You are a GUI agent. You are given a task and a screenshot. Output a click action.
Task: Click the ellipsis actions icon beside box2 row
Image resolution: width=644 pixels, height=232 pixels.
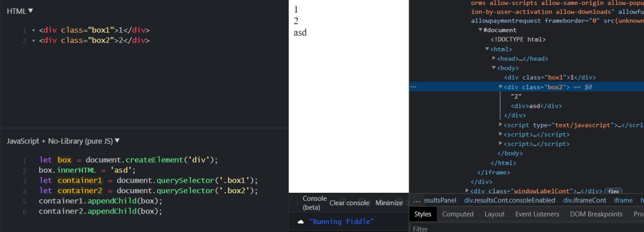tap(413, 87)
